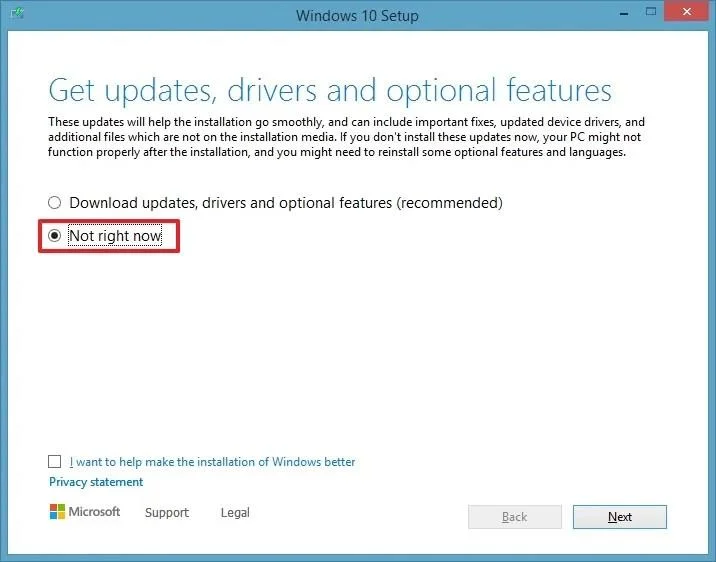Select the Not right now radio button

click(54, 236)
